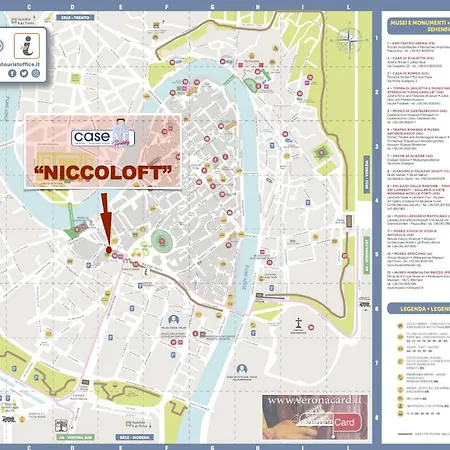Click the Fiume Adige river label
The image size is (450, 450).
click(245, 277)
